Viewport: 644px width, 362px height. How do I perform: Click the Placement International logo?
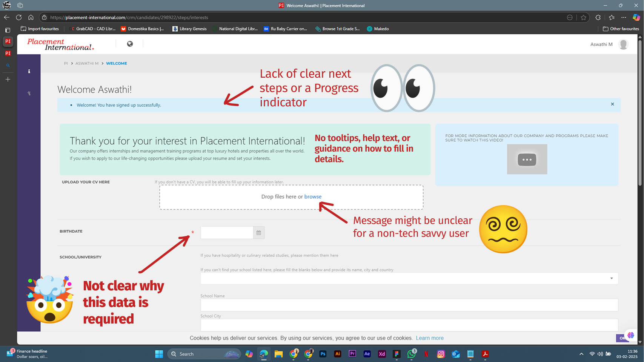(x=60, y=44)
